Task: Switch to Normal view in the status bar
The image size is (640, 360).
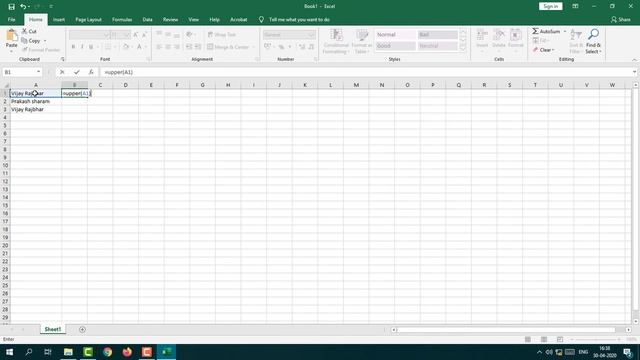Action: click(x=528, y=339)
